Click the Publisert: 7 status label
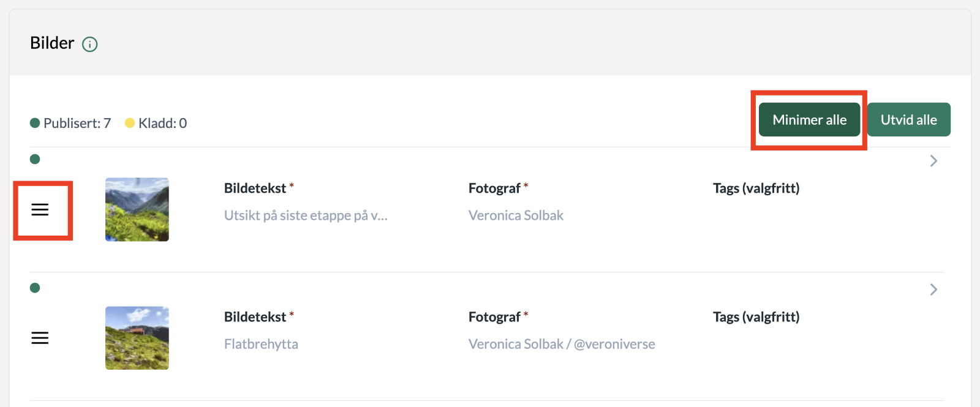The height and width of the screenshot is (407, 980). [x=77, y=123]
